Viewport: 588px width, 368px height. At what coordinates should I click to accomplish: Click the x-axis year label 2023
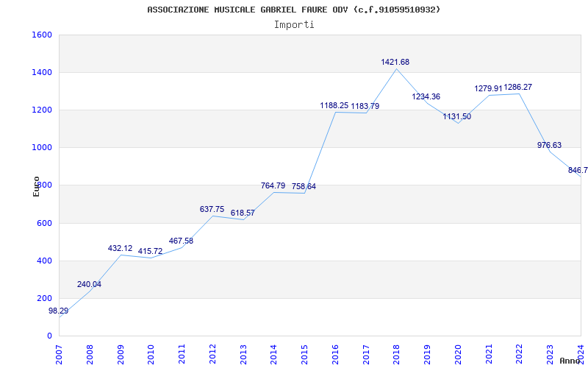click(550, 355)
